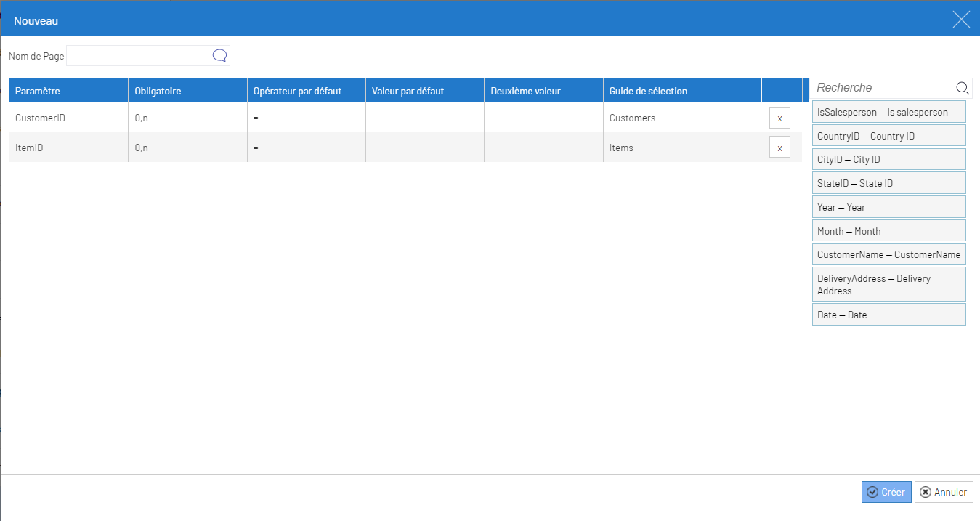The height and width of the screenshot is (521, 980).
Task: Click the speech bubble icon in Nom de Page
Action: tap(219, 56)
